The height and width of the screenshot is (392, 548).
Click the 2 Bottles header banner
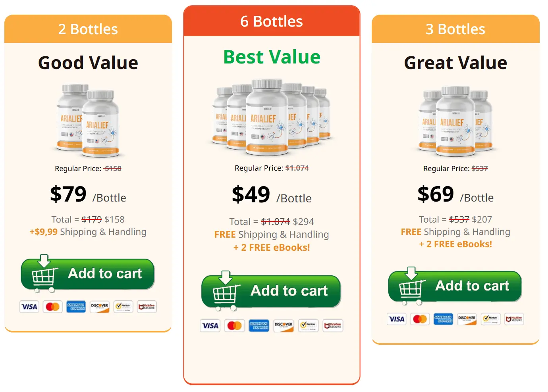[x=88, y=29]
